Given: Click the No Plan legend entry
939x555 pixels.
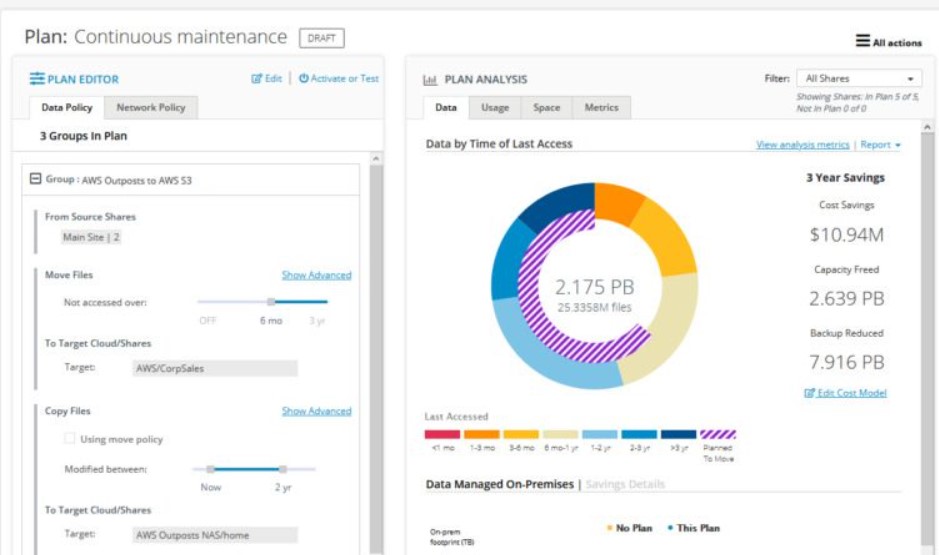Looking at the screenshot, I should tap(629, 528).
